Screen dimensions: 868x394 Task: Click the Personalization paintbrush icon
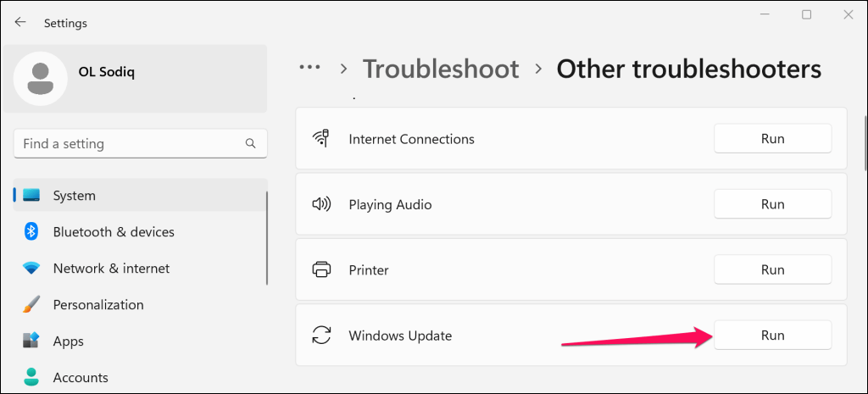tap(31, 305)
